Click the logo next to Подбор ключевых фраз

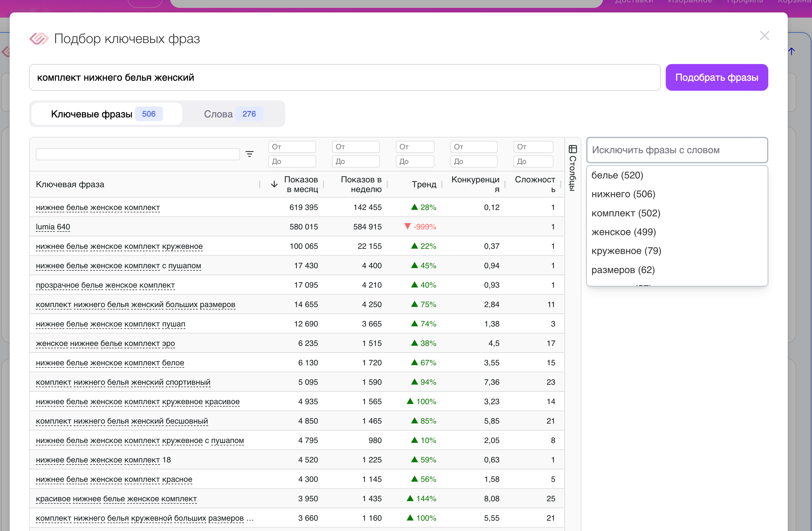pos(39,39)
